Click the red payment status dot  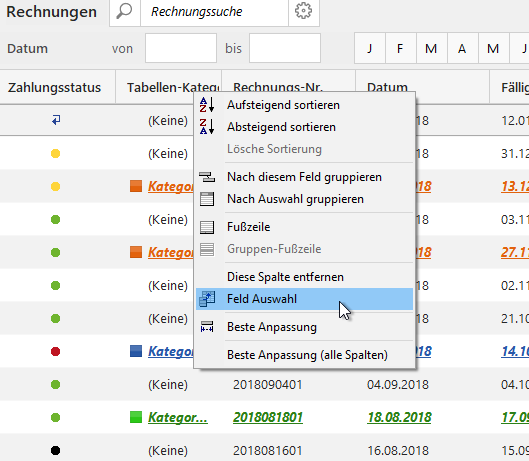(x=56, y=352)
